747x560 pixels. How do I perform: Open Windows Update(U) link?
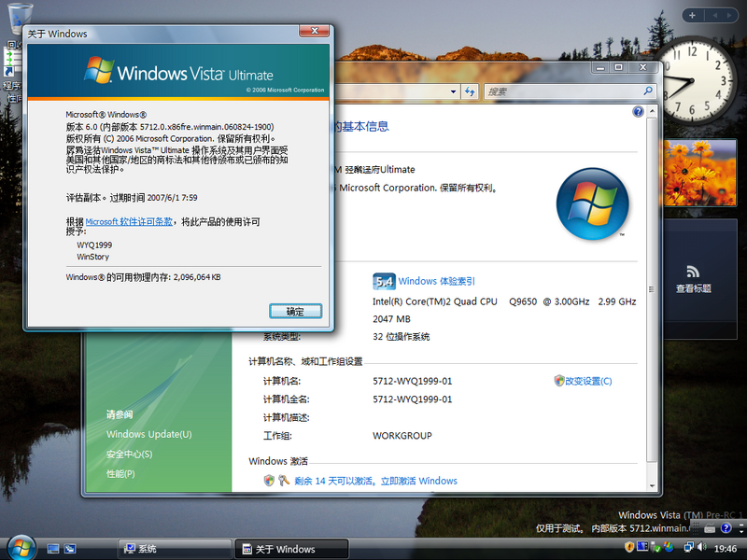click(149, 434)
